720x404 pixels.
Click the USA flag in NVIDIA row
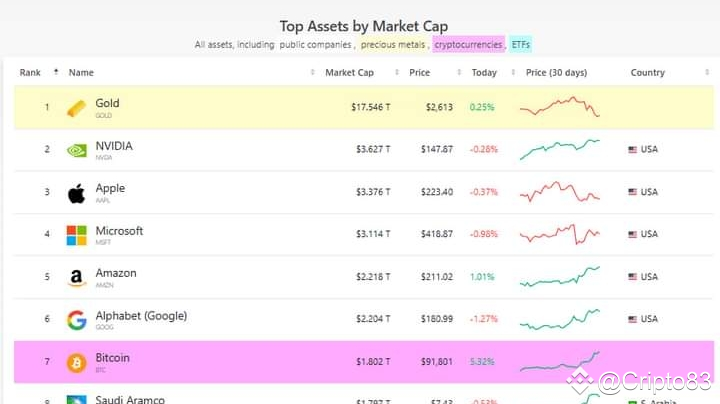[x=633, y=150]
